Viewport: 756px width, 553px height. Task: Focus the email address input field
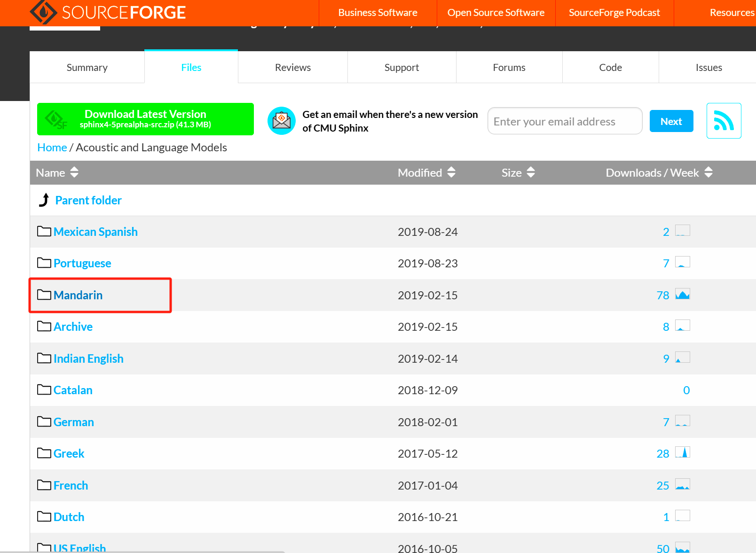(565, 121)
